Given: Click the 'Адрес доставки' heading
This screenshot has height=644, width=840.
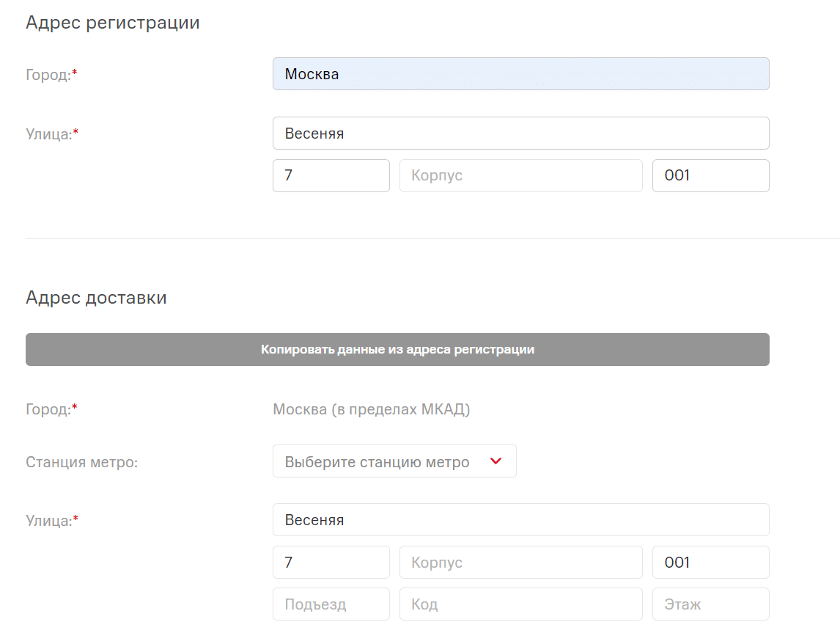Looking at the screenshot, I should point(96,298).
